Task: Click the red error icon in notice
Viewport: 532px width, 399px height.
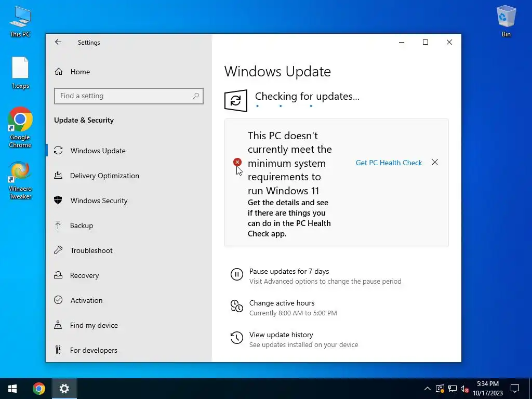Action: [x=237, y=162]
